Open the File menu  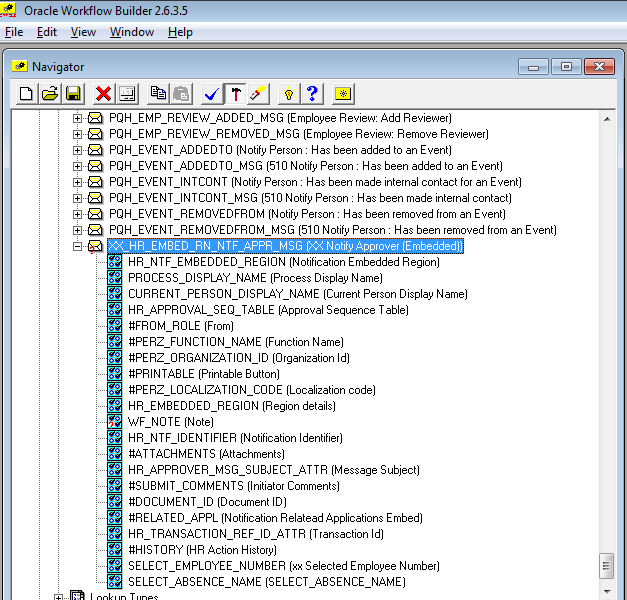(x=14, y=32)
